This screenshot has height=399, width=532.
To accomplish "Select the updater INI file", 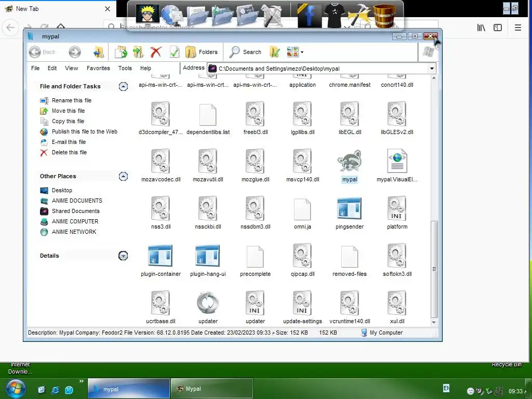I will pyautogui.click(x=255, y=308).
